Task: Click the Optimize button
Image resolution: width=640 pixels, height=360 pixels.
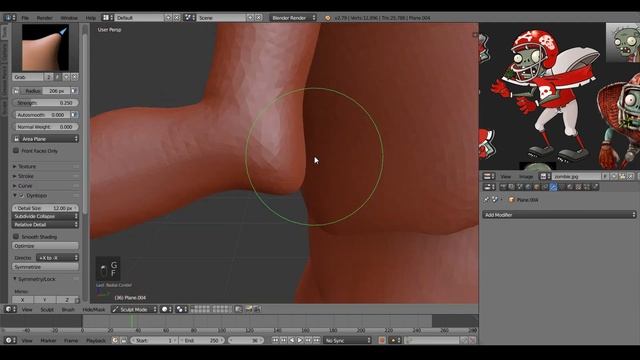Action: [45, 246]
